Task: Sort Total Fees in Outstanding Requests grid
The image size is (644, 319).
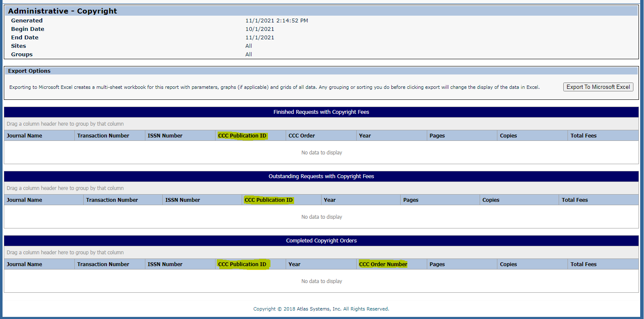Action: tap(575, 199)
